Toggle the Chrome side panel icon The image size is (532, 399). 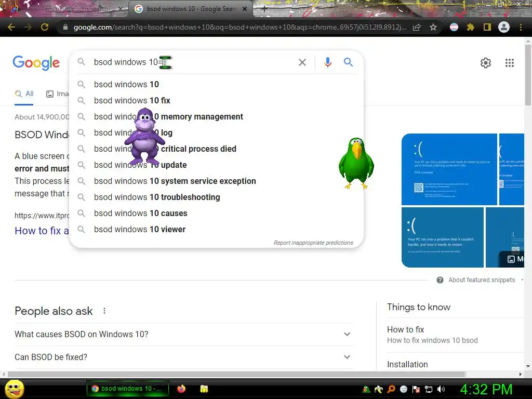[x=487, y=27]
